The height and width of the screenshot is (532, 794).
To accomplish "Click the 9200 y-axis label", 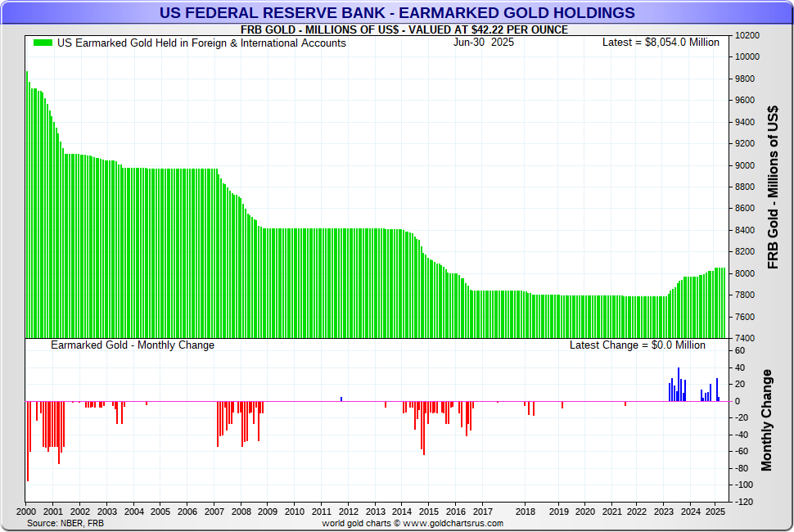I will tap(745, 144).
